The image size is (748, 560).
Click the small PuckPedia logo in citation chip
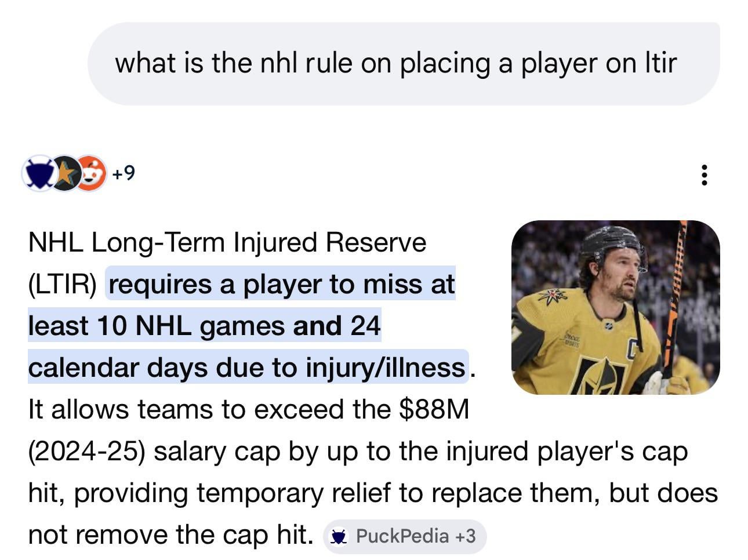(x=338, y=536)
